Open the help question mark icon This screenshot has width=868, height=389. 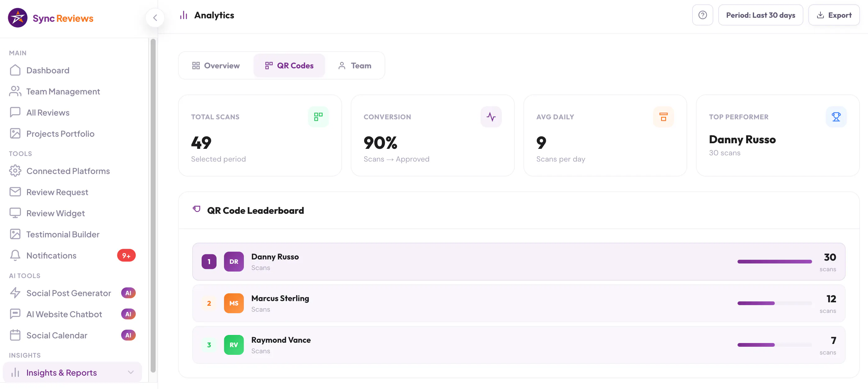(702, 15)
